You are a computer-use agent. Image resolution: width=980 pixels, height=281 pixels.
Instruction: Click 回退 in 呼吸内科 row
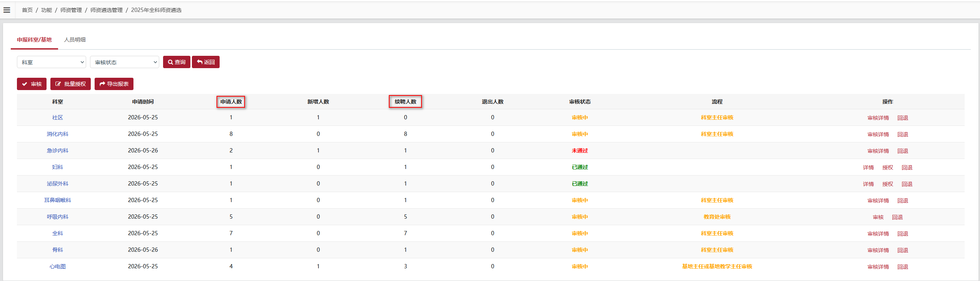click(x=897, y=217)
